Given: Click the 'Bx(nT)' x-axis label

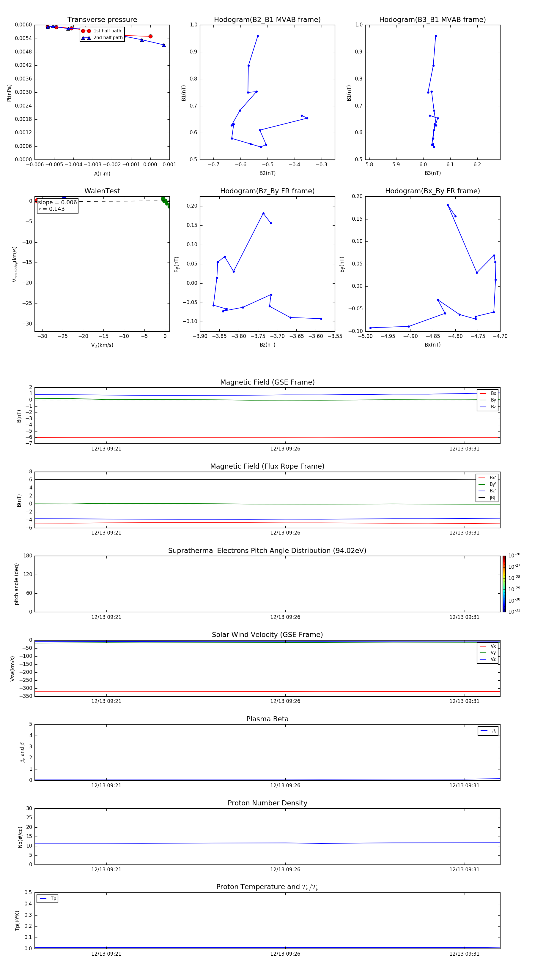Looking at the screenshot, I should 432,345.
